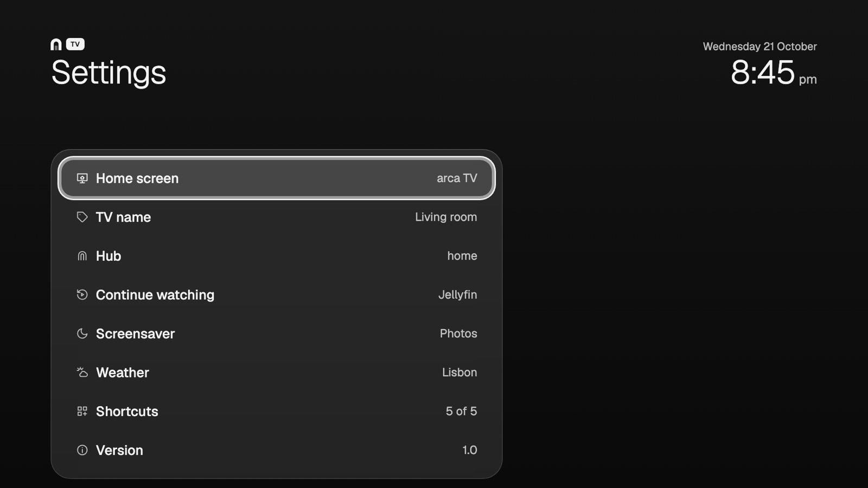Click the Shortcuts grid icon
The image size is (868, 488).
(82, 412)
